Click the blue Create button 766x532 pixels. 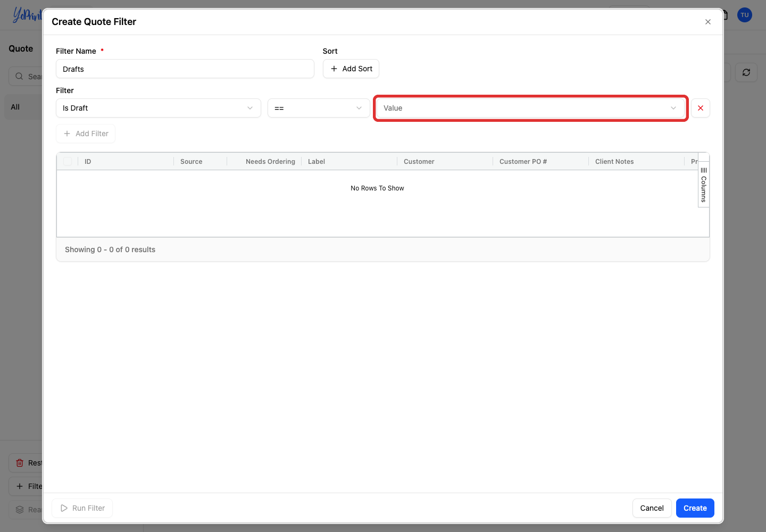point(695,508)
